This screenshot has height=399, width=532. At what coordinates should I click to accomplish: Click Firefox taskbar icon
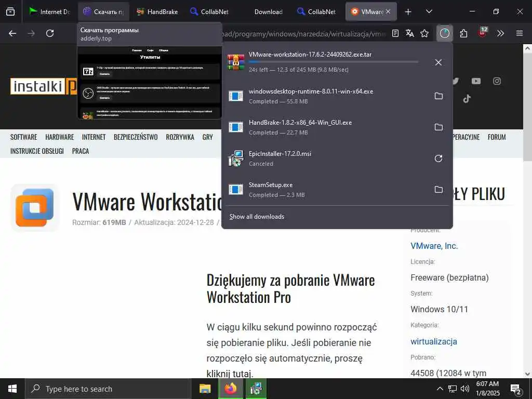click(x=230, y=389)
